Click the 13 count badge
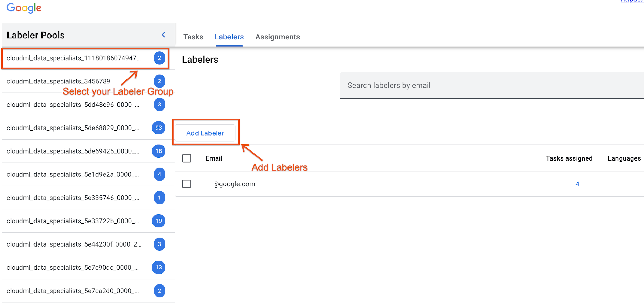 click(x=159, y=267)
